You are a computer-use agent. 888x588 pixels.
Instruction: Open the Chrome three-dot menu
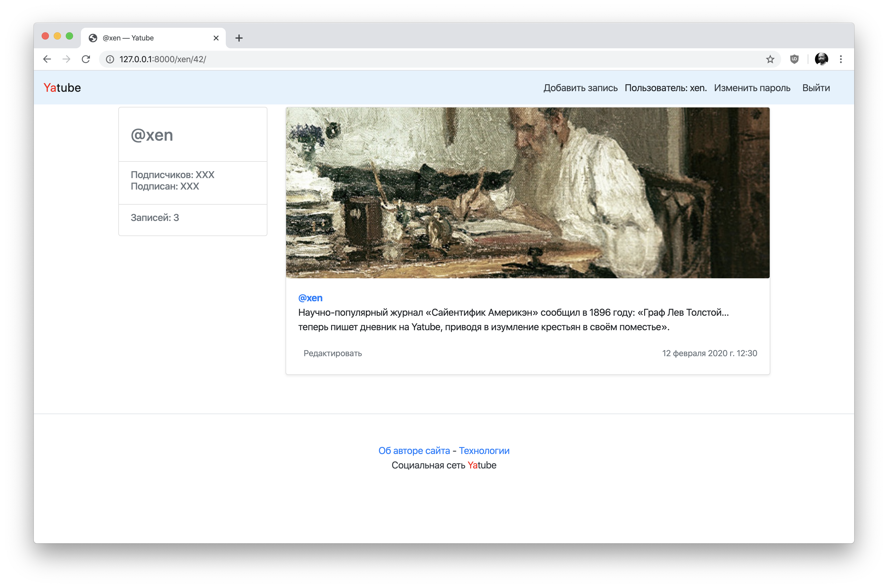[841, 59]
